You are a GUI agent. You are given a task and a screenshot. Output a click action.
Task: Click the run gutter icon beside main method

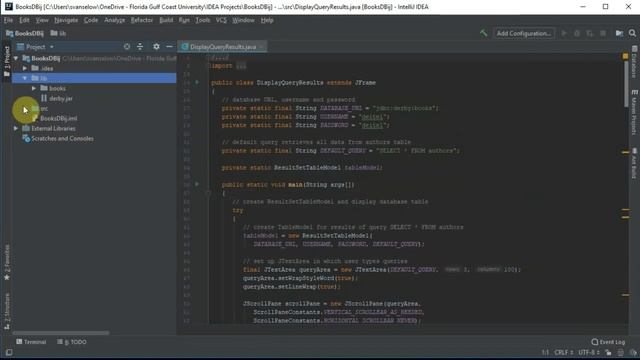[197, 184]
